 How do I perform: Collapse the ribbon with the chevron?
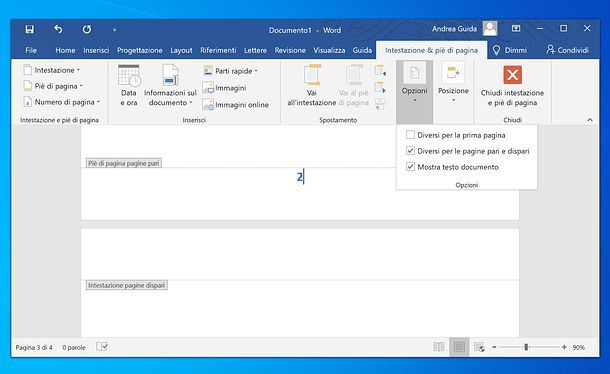pyautogui.click(x=590, y=120)
